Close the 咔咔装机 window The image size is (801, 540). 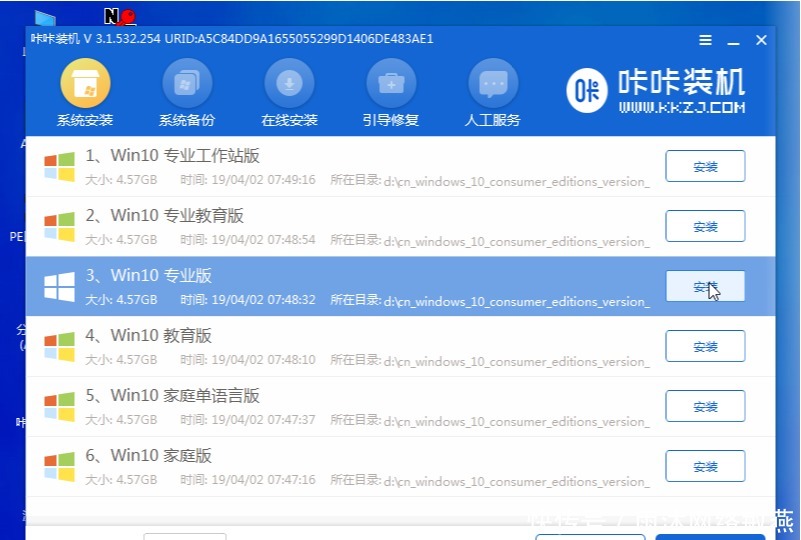pyautogui.click(x=761, y=40)
